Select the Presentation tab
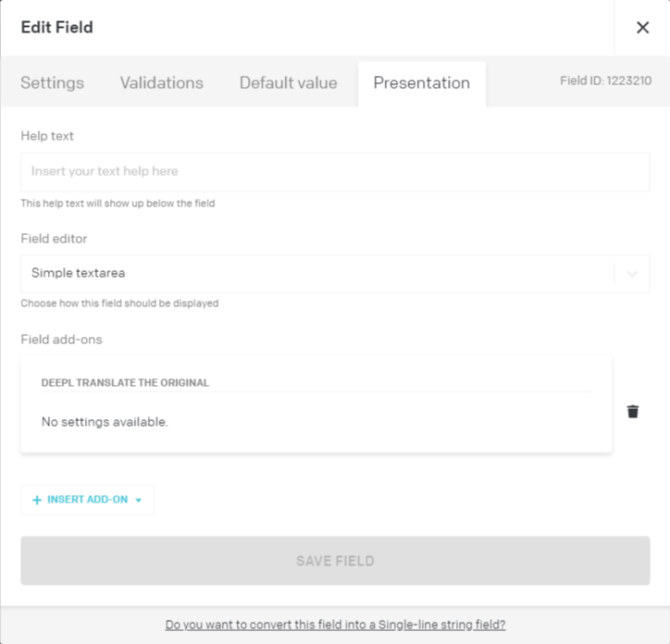670x644 pixels. [422, 83]
